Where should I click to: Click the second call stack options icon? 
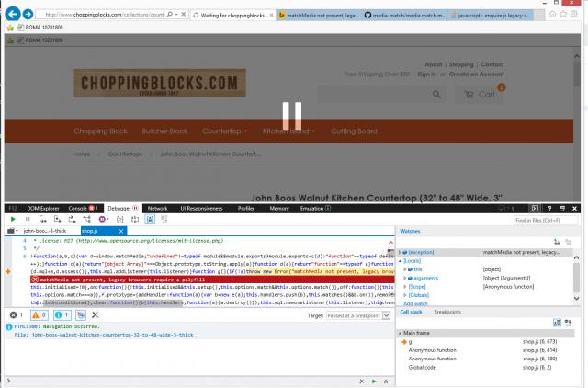(x=568, y=323)
